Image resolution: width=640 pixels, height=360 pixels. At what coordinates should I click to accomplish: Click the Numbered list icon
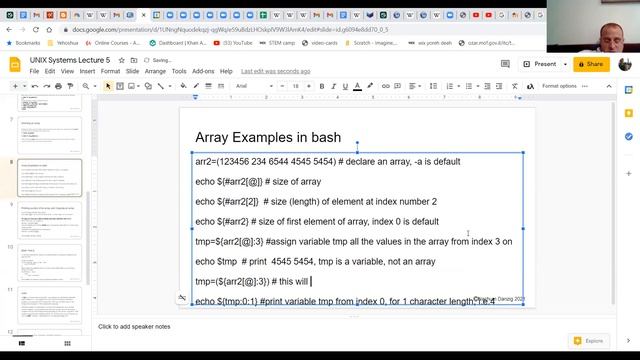[450, 86]
